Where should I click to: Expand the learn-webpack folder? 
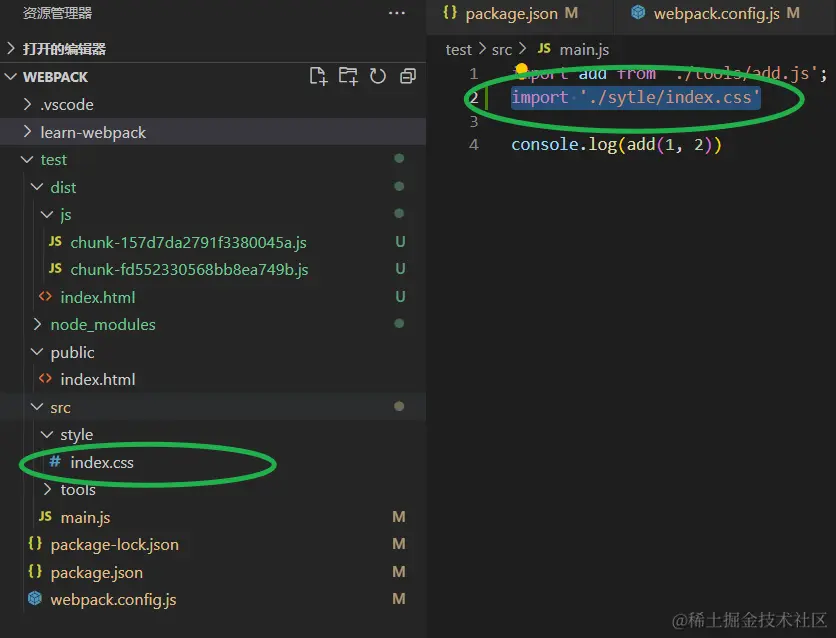[28, 132]
